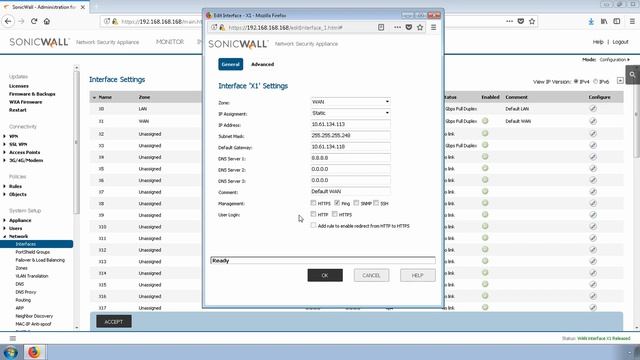Switch to Advanced tab in popup
The height and width of the screenshot is (360, 640).
(262, 64)
